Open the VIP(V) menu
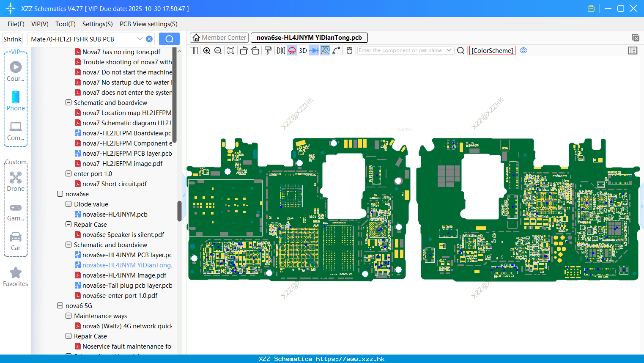This screenshot has width=644, height=363. point(40,24)
